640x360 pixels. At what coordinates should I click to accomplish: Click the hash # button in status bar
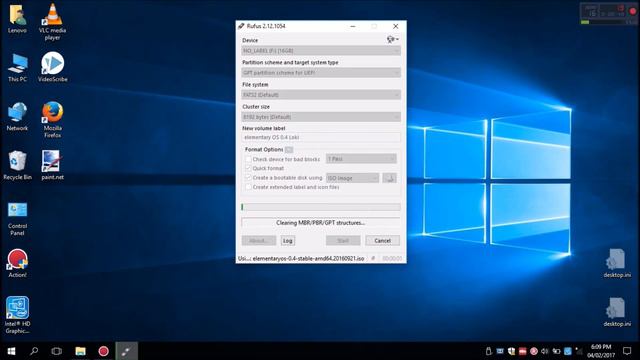point(373,258)
